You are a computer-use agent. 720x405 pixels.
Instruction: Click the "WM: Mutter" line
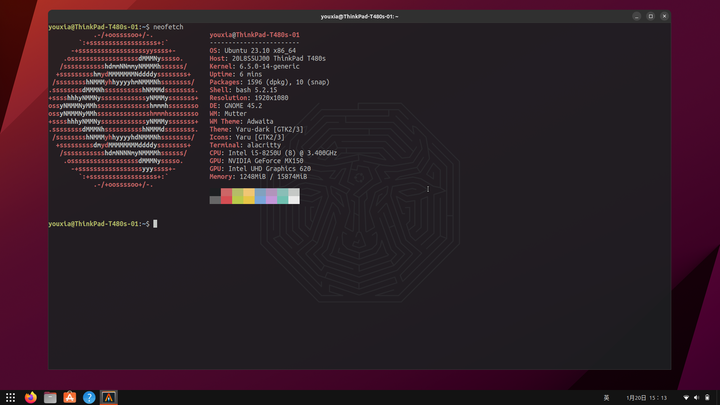228,113
